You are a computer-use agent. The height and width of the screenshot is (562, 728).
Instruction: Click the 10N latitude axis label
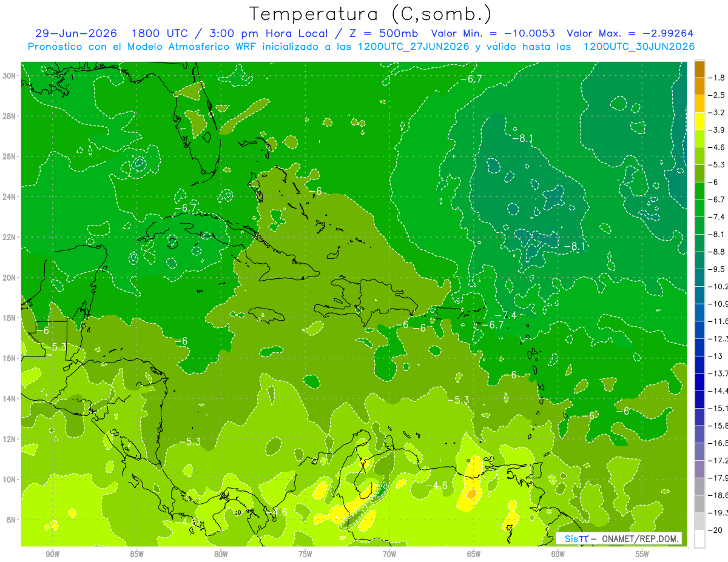coord(10,480)
